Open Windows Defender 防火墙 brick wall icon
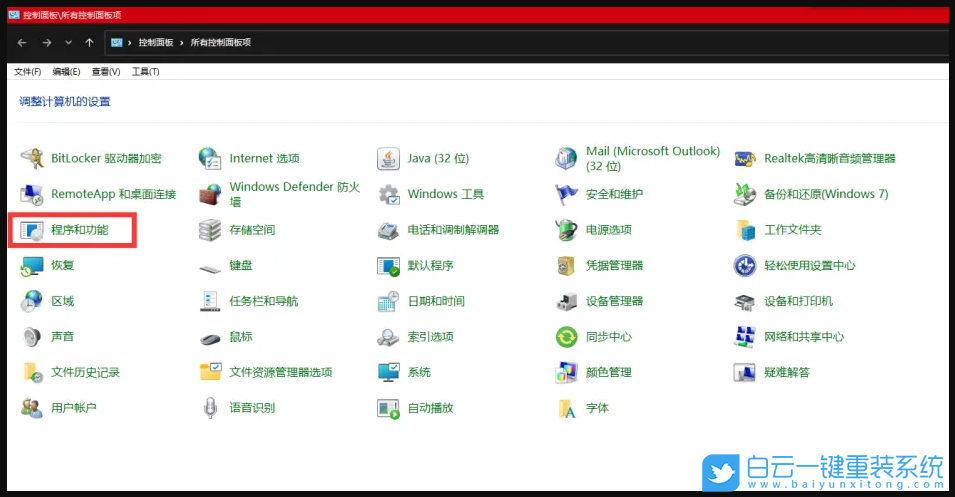Screen dimensions: 955x497 point(210,194)
